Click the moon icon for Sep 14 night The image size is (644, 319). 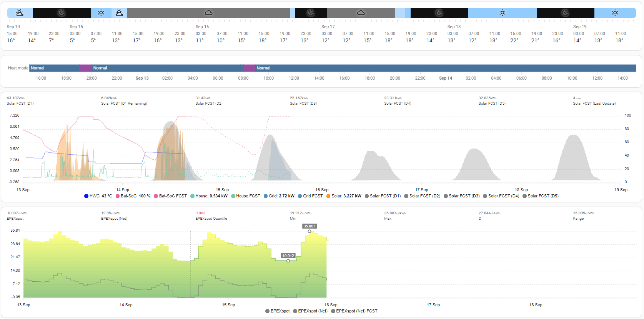tap(62, 13)
